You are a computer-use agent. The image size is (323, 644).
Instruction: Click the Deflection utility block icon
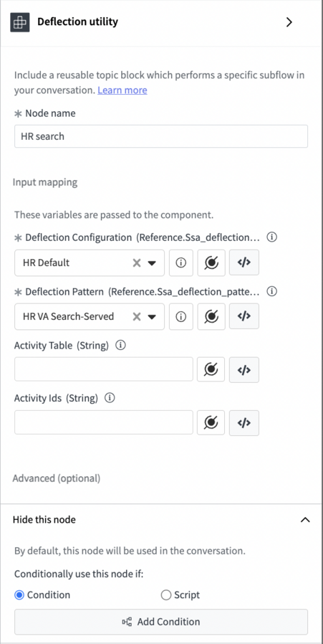point(20,22)
